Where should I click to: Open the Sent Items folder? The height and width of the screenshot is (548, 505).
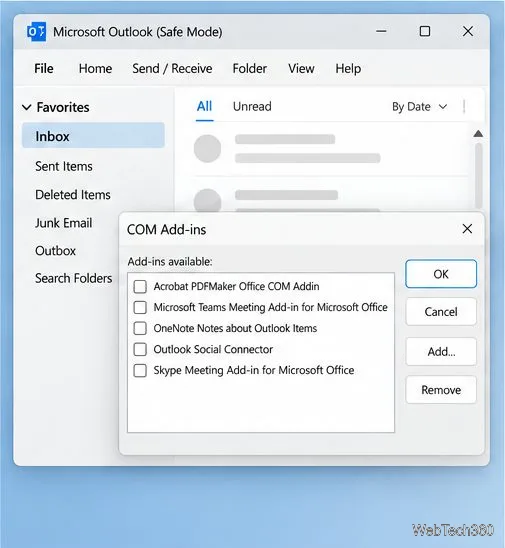tap(64, 166)
